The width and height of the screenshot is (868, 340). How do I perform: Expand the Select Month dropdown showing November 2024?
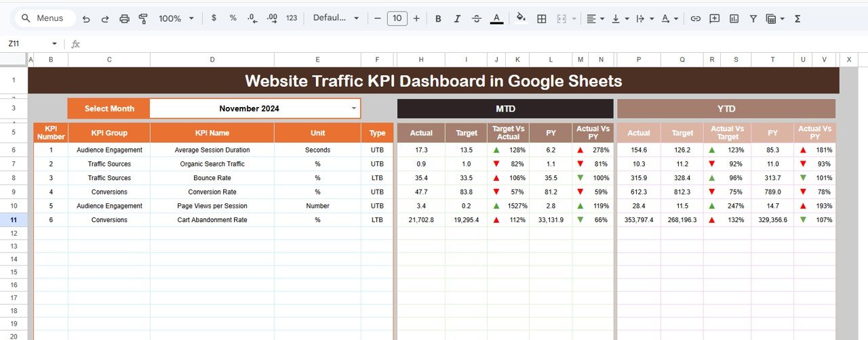pos(353,108)
